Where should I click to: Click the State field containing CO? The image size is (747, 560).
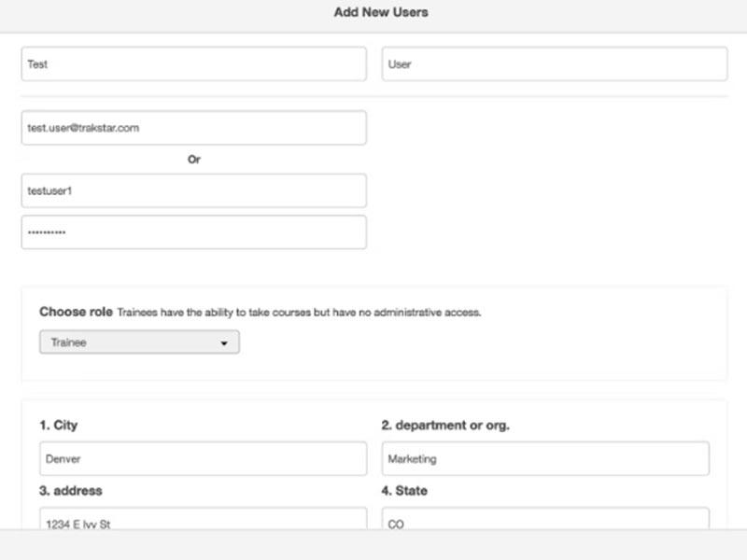[x=545, y=518]
